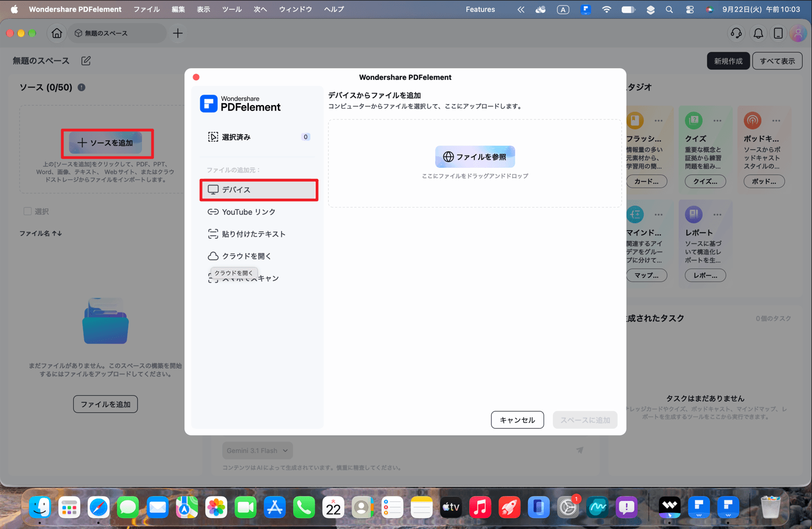This screenshot has height=529, width=812.
Task: Select デバイス as the file source
Action: 259,190
